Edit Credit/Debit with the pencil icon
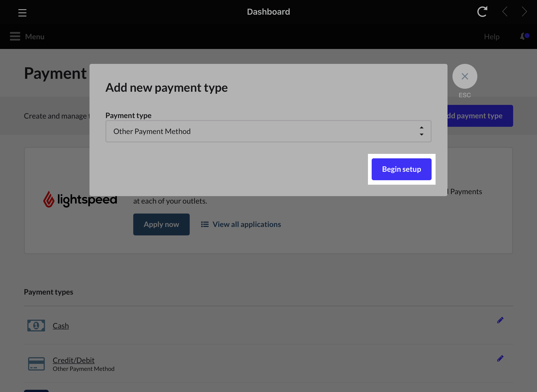The image size is (537, 392). [x=500, y=358]
